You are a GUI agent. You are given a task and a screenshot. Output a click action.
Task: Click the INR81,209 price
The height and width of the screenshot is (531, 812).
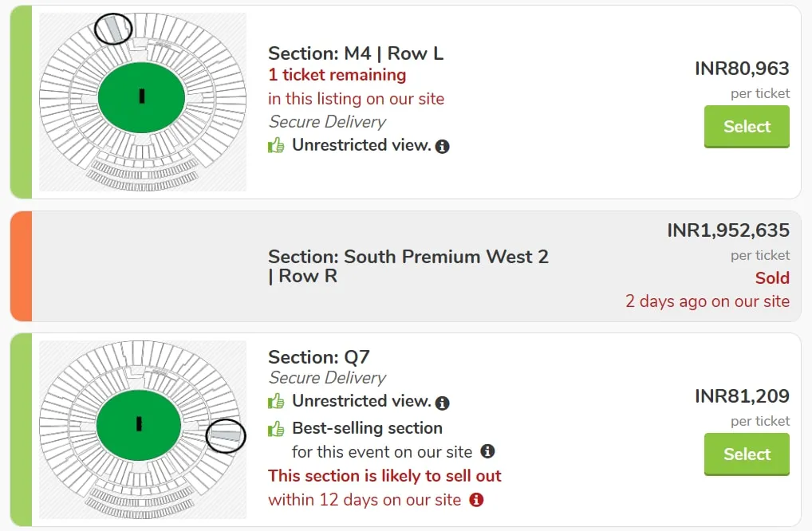742,396
